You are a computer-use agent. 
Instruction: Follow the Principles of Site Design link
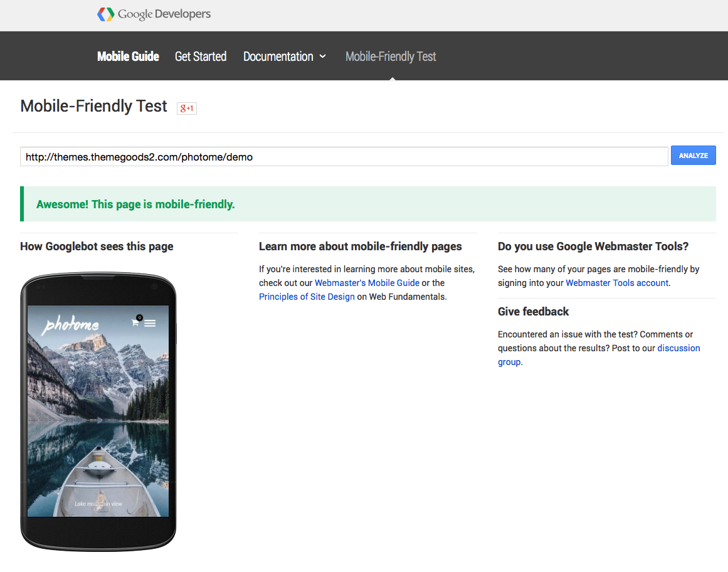307,297
